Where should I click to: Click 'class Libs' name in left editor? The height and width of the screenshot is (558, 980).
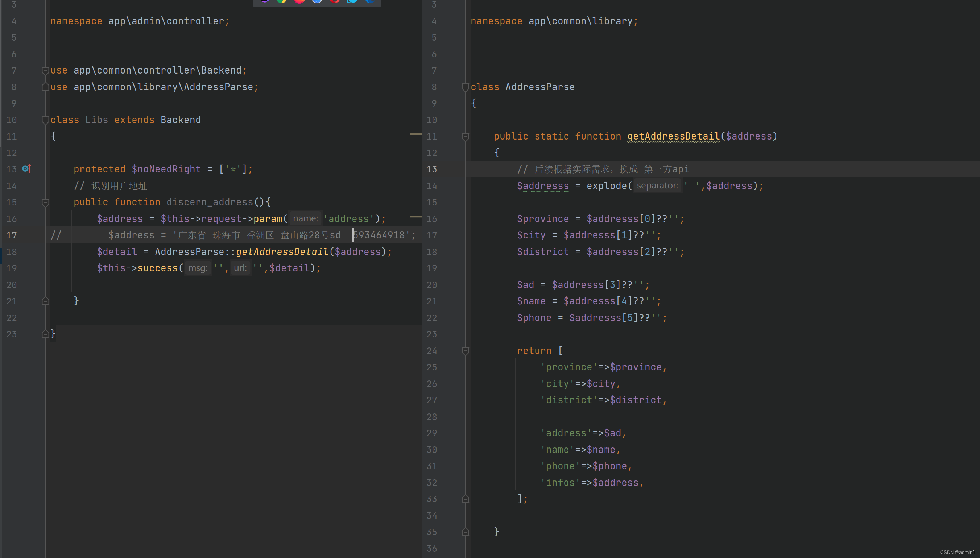point(96,120)
